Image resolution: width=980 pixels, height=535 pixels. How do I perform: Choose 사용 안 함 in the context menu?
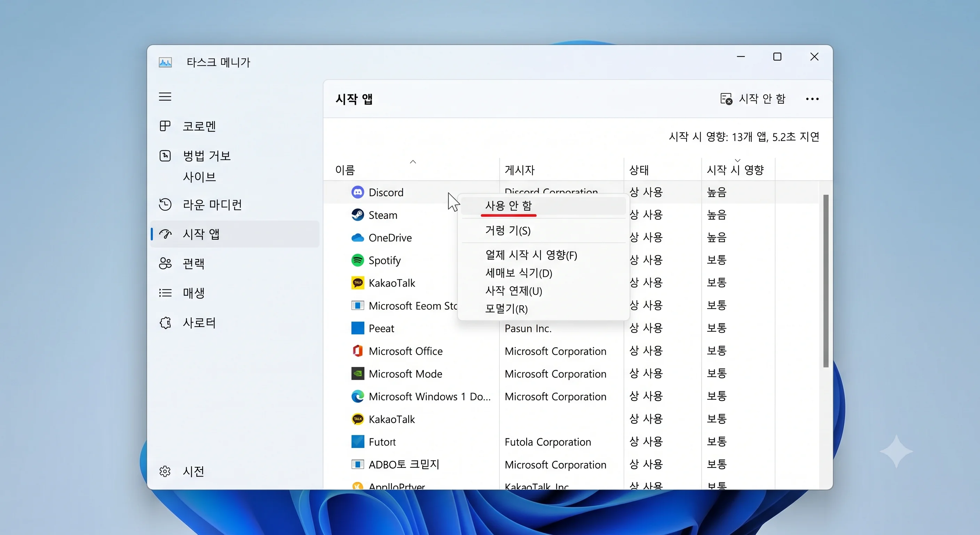click(543, 206)
